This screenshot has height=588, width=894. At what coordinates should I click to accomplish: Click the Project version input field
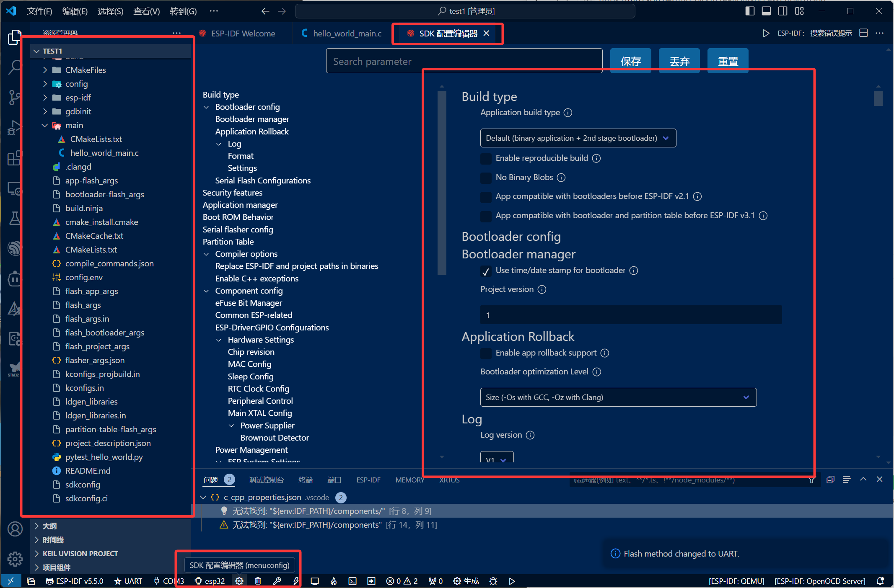[x=631, y=315]
